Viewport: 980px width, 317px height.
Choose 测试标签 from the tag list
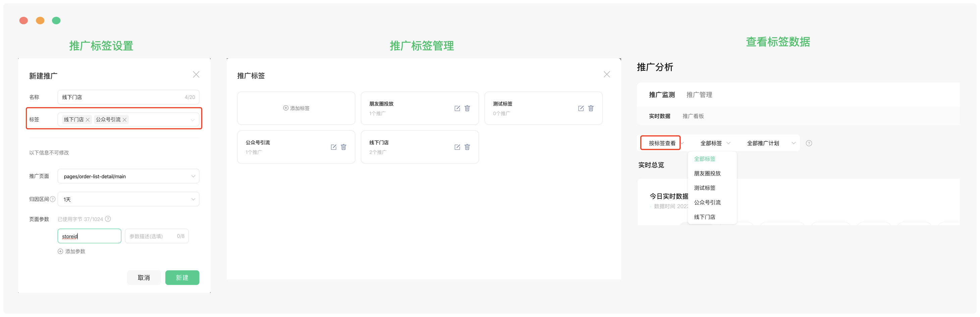pos(705,188)
